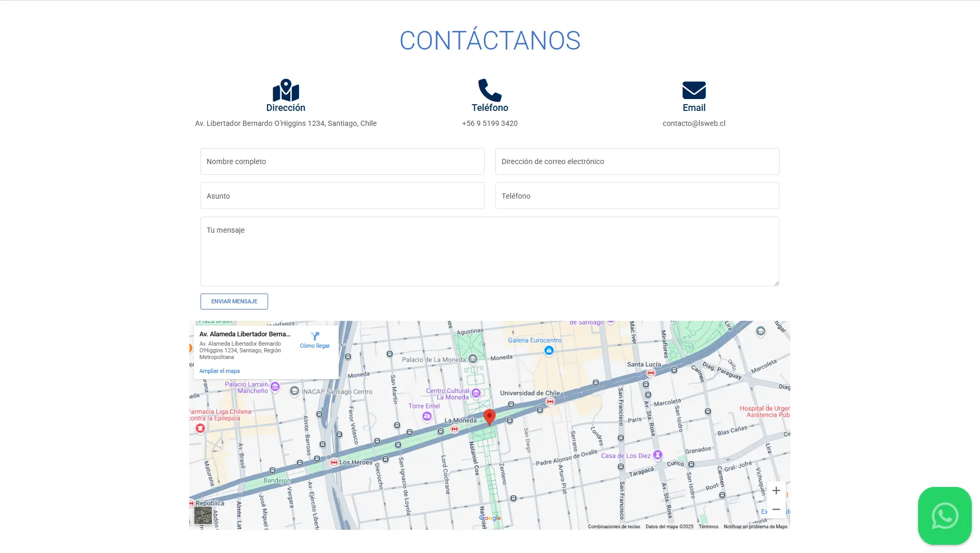Click the ENVIAR MENSAJE button
980x553 pixels.
pos(234,301)
